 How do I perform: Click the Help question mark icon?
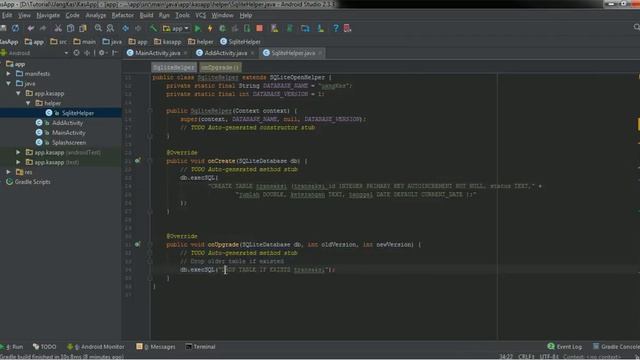click(x=336, y=28)
